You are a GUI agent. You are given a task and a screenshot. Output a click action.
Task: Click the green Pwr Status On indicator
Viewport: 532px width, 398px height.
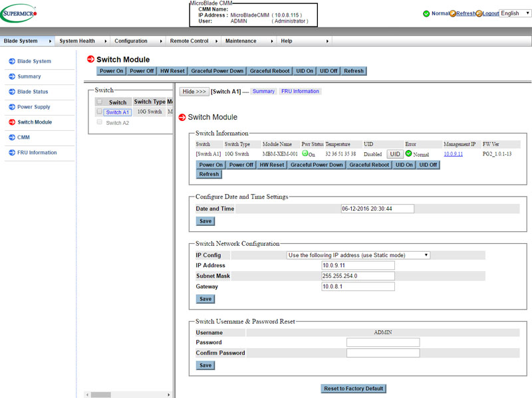[x=305, y=153]
